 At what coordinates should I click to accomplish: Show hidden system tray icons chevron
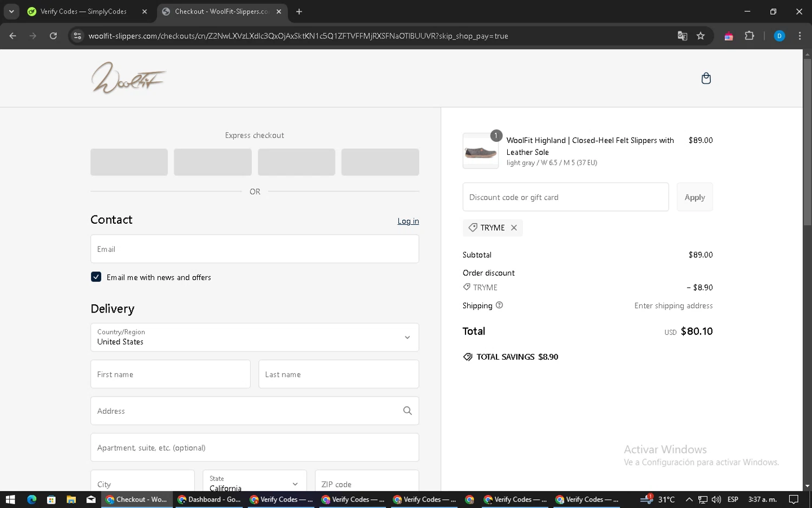click(x=689, y=499)
